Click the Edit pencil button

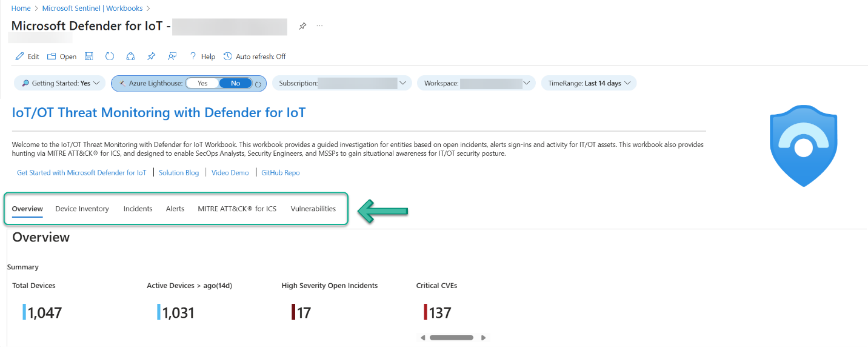point(27,56)
